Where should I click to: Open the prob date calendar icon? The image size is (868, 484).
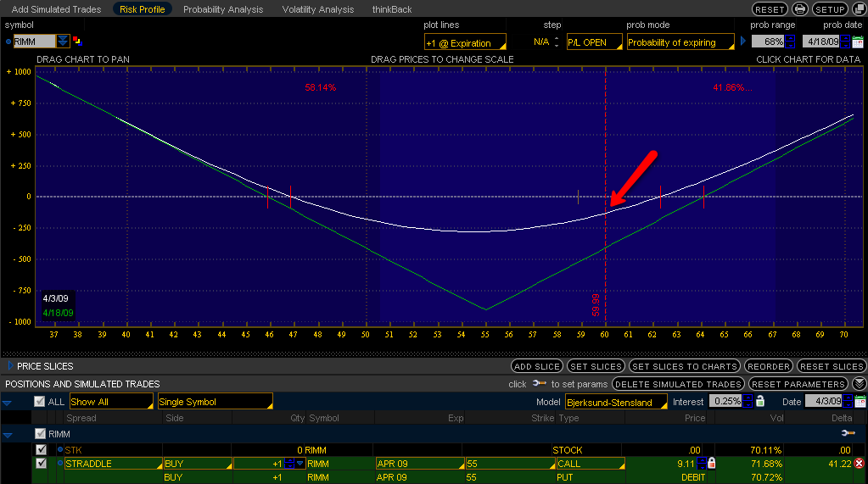[859, 42]
